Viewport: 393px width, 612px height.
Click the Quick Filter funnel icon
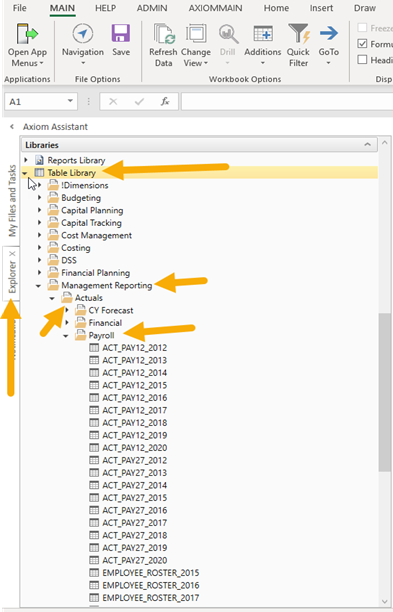coord(299,34)
